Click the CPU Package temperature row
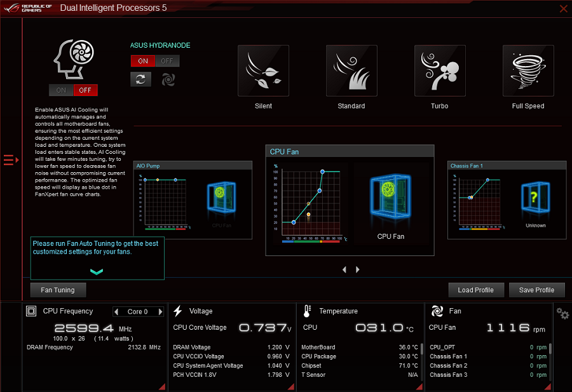572x392 pixels. click(x=360, y=356)
